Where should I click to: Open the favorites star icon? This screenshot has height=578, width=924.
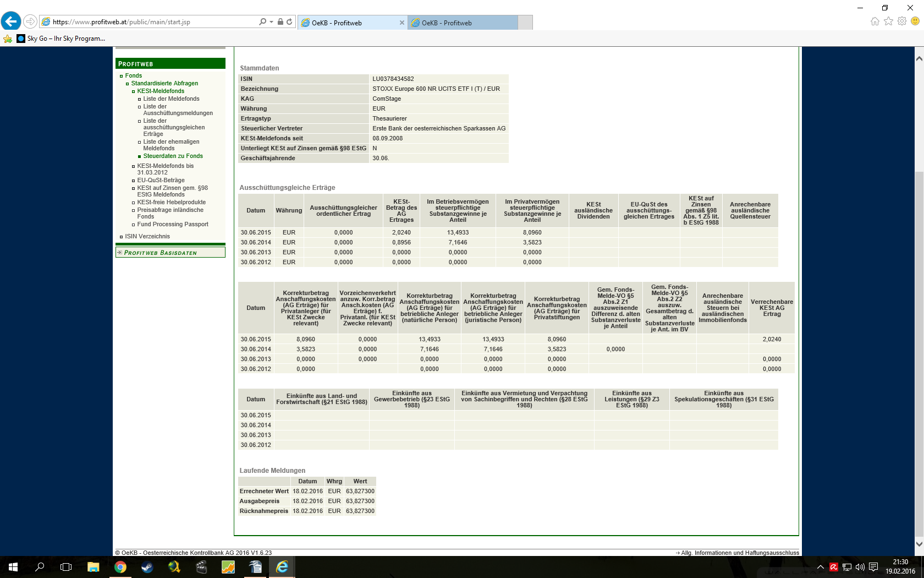pyautogui.click(x=888, y=21)
